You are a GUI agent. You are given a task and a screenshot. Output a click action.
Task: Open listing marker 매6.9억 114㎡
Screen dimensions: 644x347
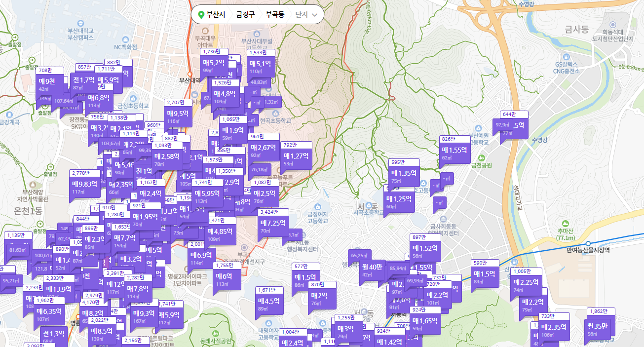click(x=201, y=257)
